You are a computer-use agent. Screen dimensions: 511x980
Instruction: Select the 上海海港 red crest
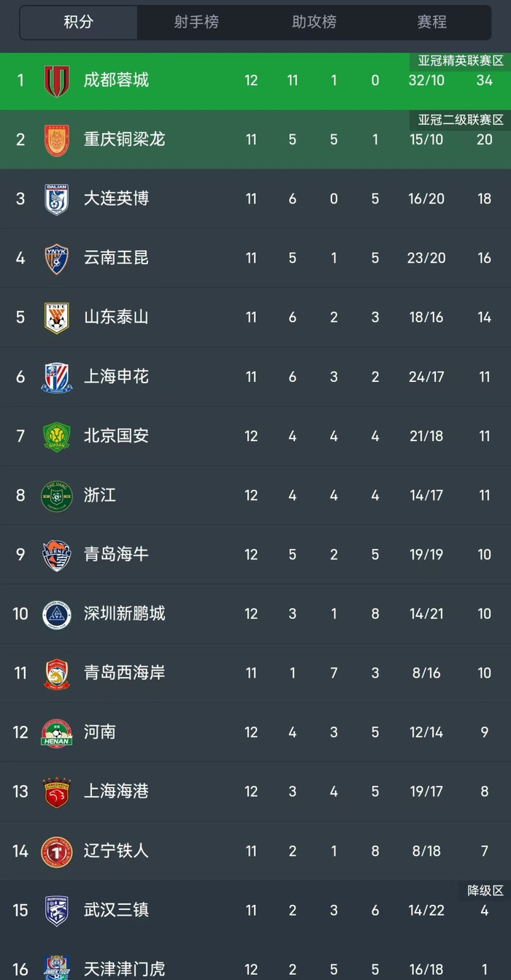(56, 792)
